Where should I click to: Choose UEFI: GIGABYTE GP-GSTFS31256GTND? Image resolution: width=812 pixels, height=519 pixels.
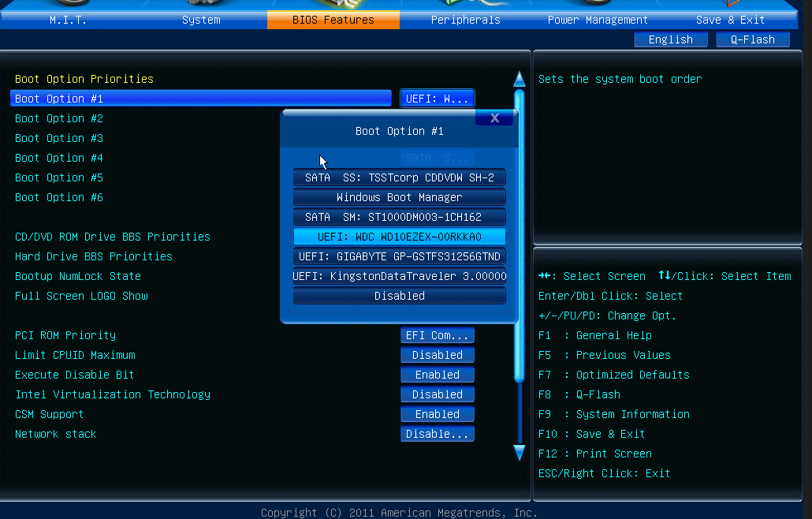pos(399,256)
